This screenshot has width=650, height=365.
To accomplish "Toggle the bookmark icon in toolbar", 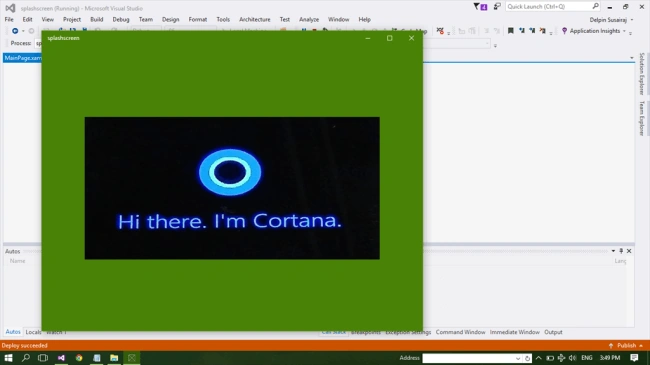I will [511, 31].
